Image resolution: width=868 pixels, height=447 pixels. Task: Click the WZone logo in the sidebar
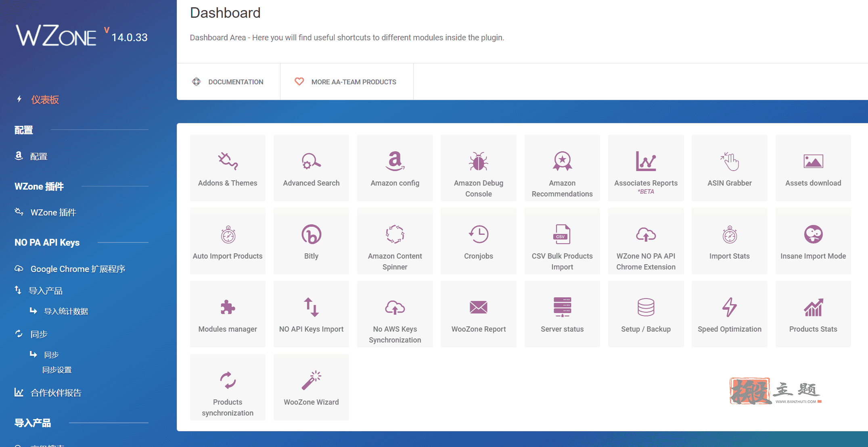click(56, 36)
